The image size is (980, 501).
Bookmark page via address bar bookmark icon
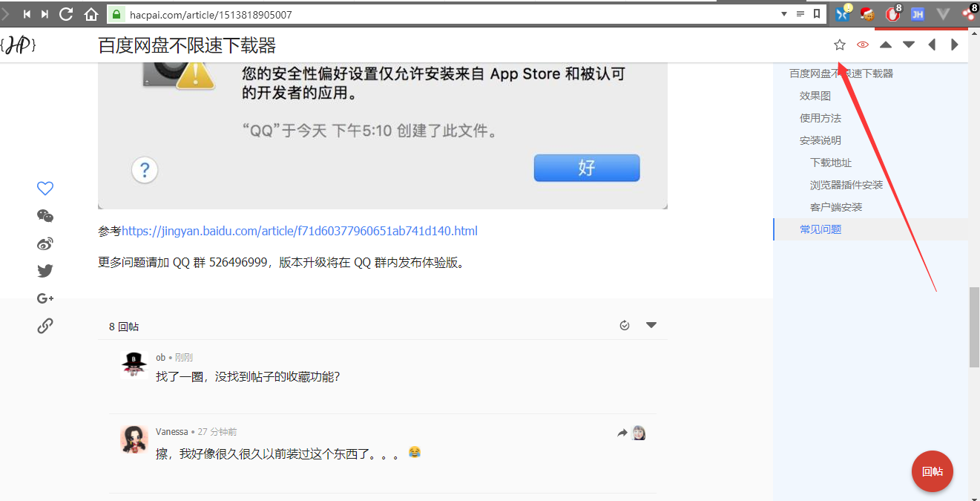(x=817, y=13)
